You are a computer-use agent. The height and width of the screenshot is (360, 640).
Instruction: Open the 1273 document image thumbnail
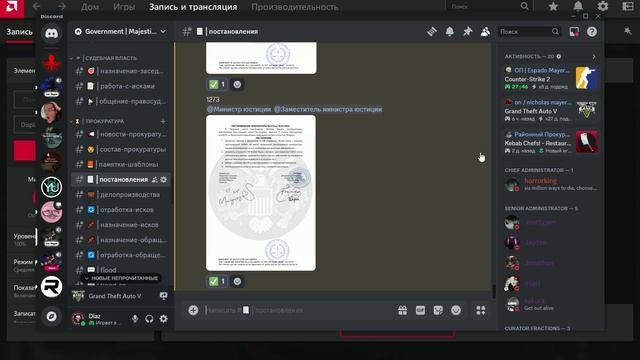(261, 193)
